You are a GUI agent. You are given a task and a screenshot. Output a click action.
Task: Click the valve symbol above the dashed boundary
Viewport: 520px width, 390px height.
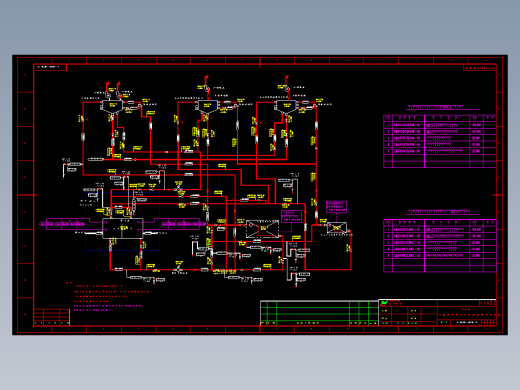click(179, 189)
